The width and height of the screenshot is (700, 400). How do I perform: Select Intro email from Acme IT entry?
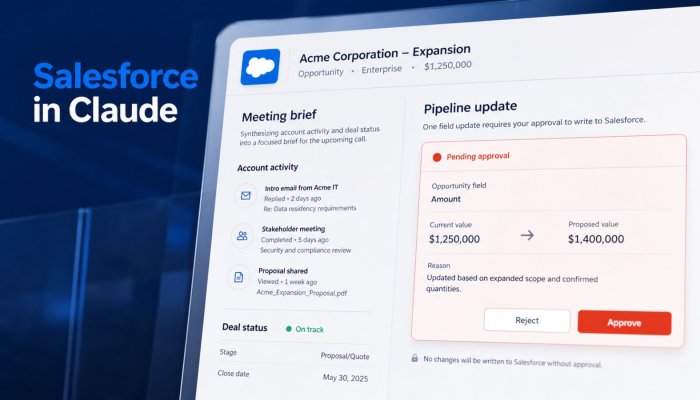click(301, 188)
